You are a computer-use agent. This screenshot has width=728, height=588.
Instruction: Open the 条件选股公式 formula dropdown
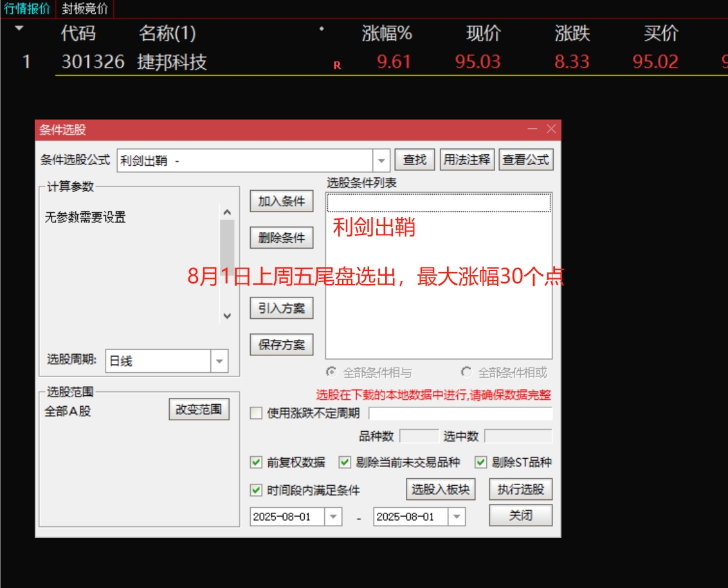point(381,161)
